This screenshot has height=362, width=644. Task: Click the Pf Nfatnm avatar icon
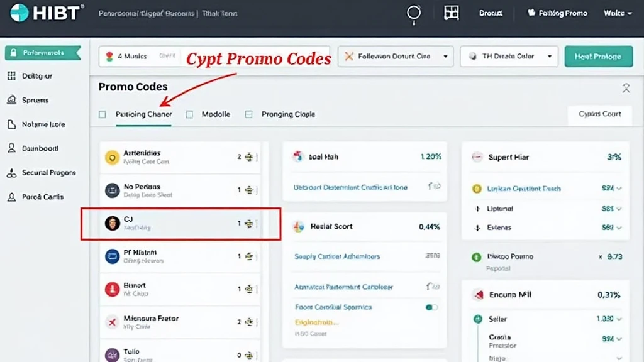[112, 256]
